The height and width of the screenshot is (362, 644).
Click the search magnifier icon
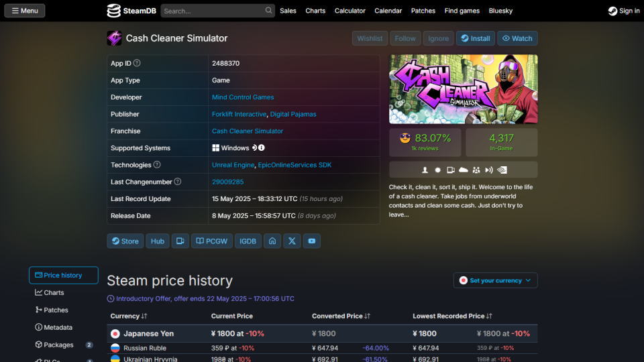click(268, 11)
